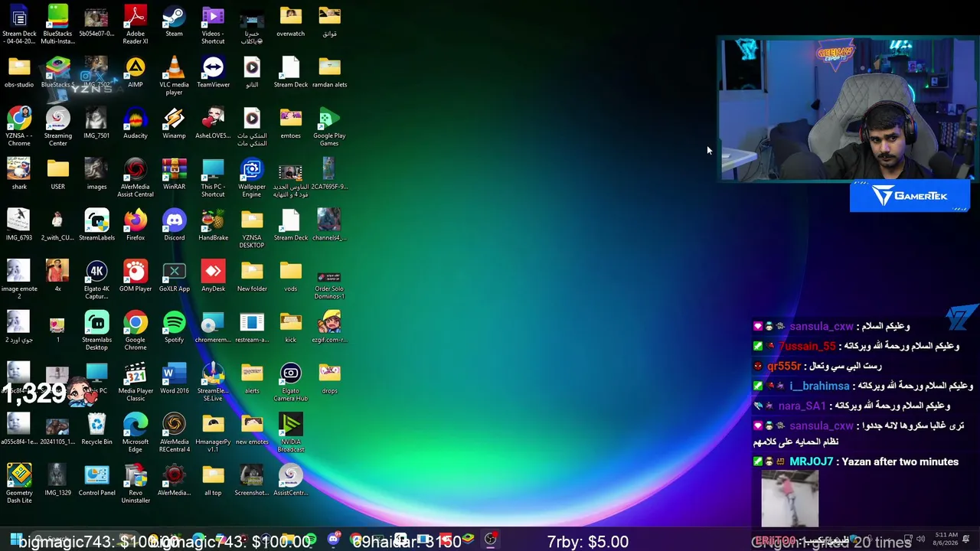Click the StreamElements SE.Live icon

pyautogui.click(x=213, y=382)
